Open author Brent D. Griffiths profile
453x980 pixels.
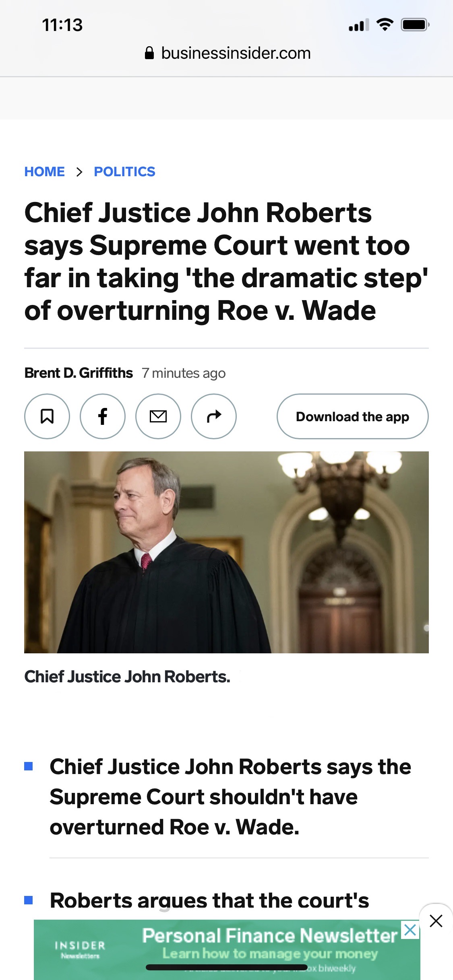click(x=79, y=373)
